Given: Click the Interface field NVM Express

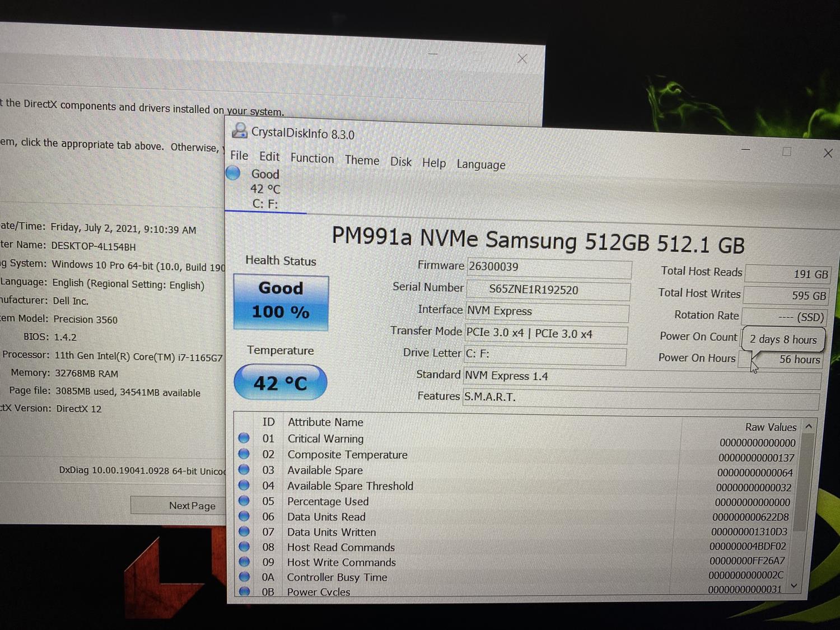Looking at the screenshot, I should 547,312.
